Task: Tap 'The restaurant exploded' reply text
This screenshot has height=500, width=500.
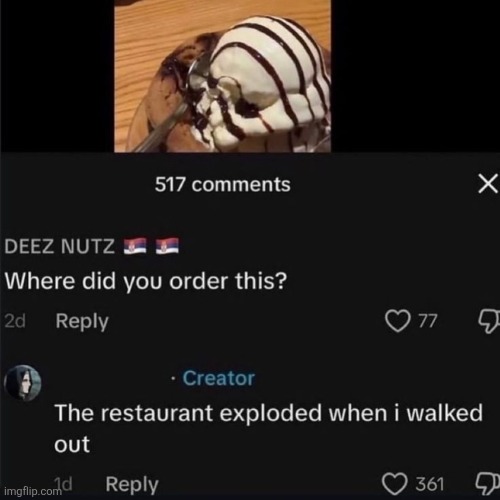Action: (269, 428)
